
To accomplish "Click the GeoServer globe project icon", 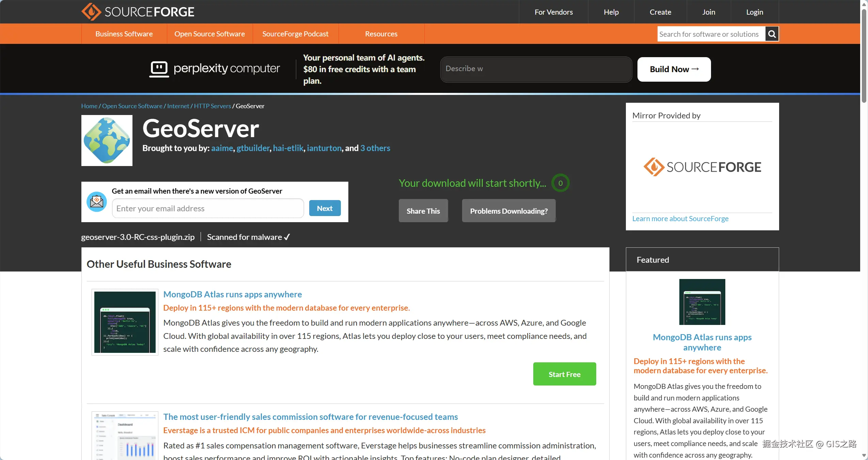I will tap(107, 141).
